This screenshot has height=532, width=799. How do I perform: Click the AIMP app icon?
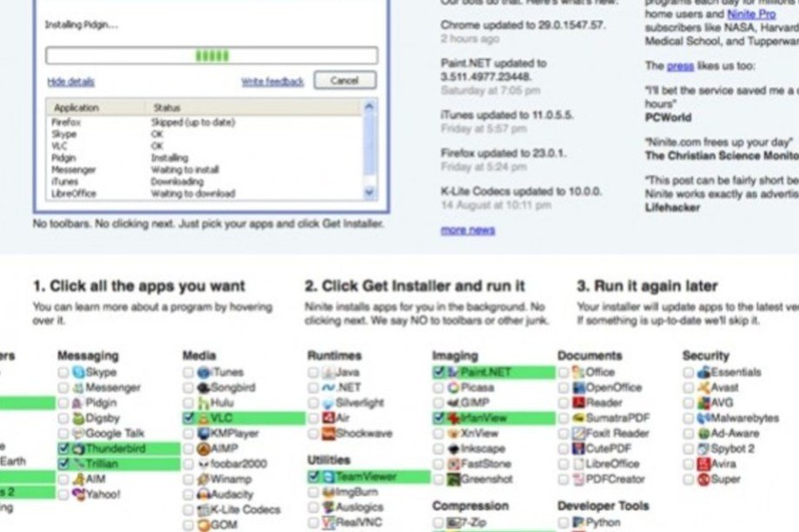tap(204, 449)
